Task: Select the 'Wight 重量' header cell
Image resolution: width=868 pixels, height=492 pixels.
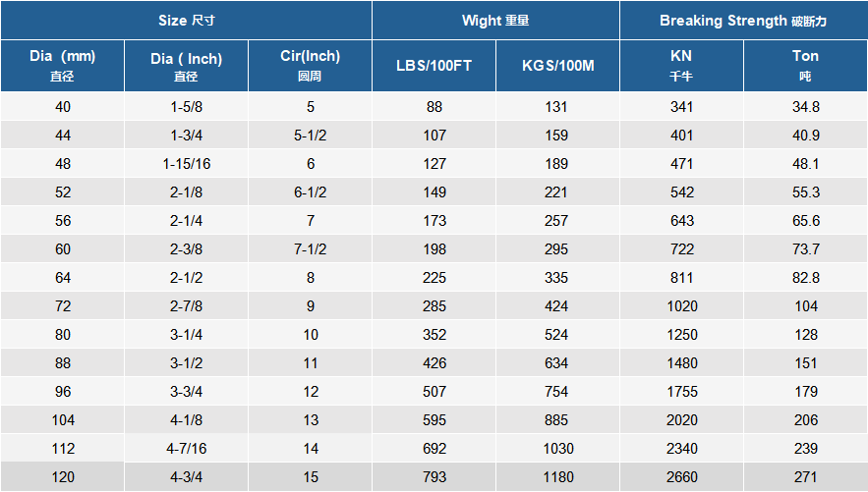Action: [495, 21]
